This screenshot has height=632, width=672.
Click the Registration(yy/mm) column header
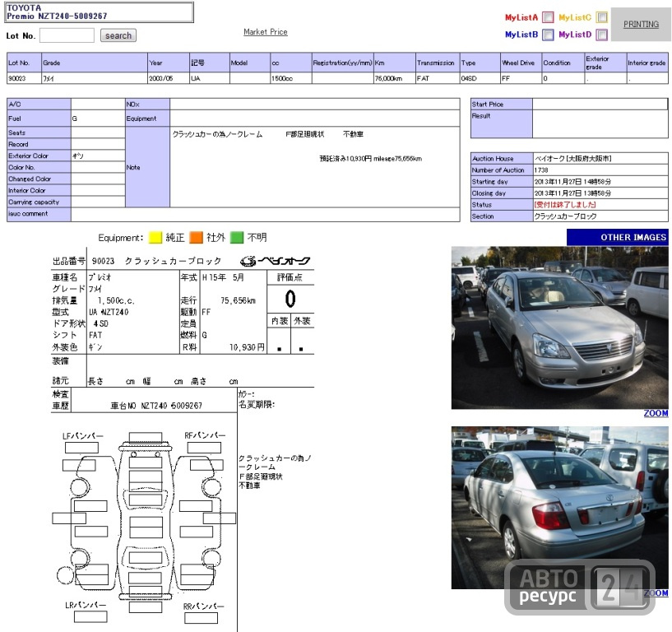pos(342,63)
